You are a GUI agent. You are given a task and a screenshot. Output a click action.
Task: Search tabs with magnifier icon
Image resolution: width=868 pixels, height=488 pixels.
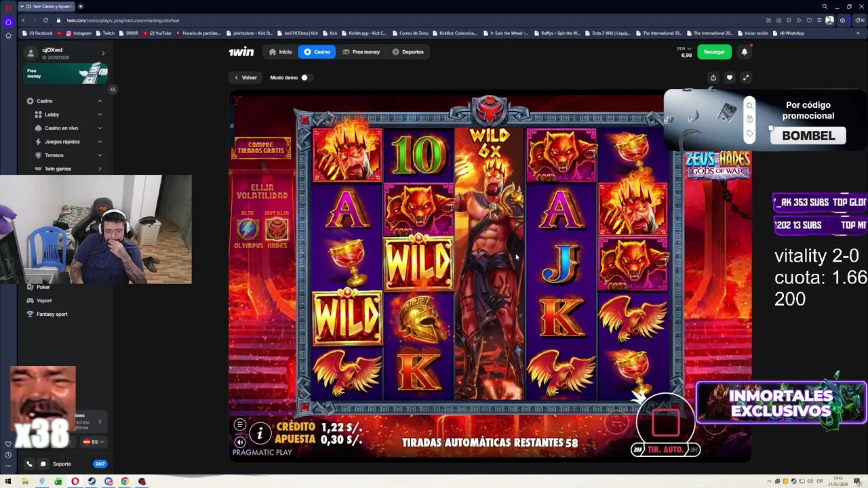coord(825,6)
